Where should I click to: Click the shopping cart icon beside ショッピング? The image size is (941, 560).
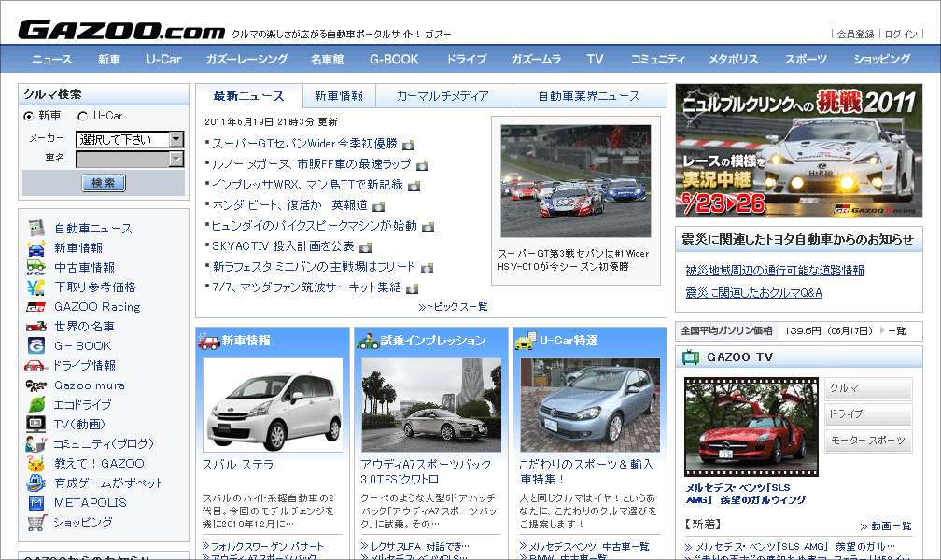coord(36,523)
